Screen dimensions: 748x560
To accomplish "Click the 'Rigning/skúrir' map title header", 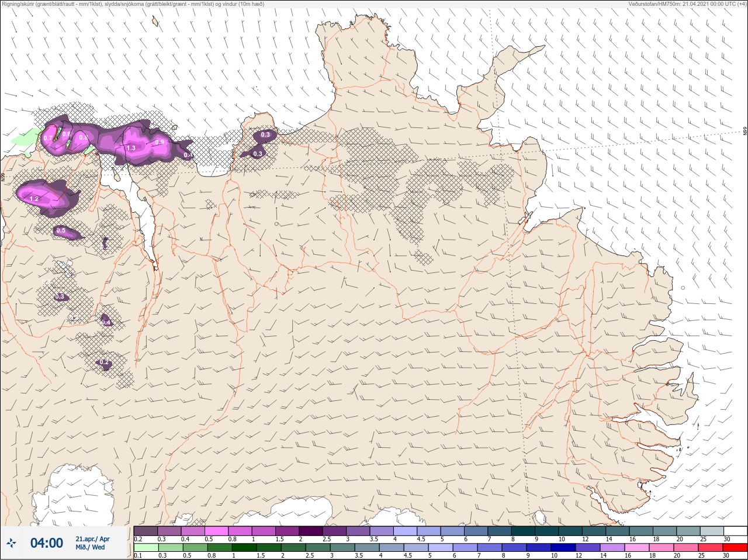I will (133, 4).
